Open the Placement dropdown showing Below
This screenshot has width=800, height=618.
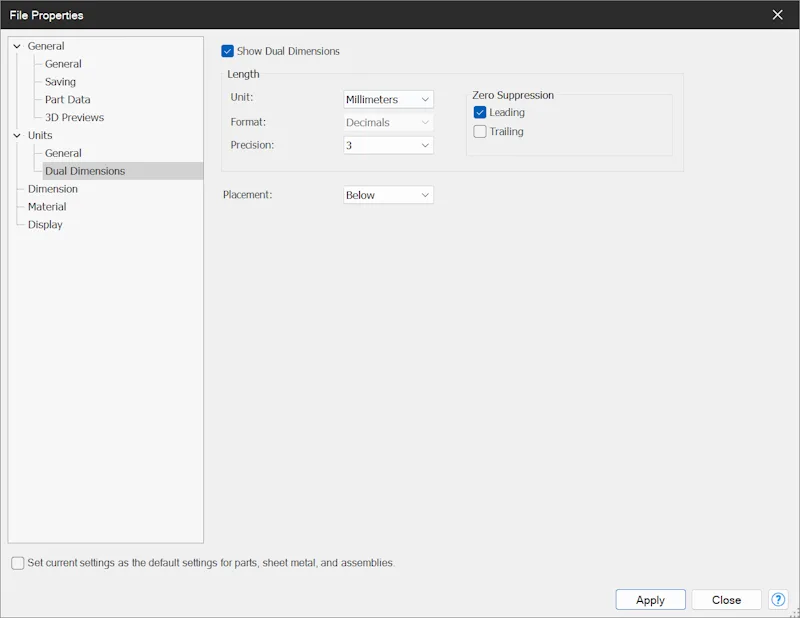(388, 195)
